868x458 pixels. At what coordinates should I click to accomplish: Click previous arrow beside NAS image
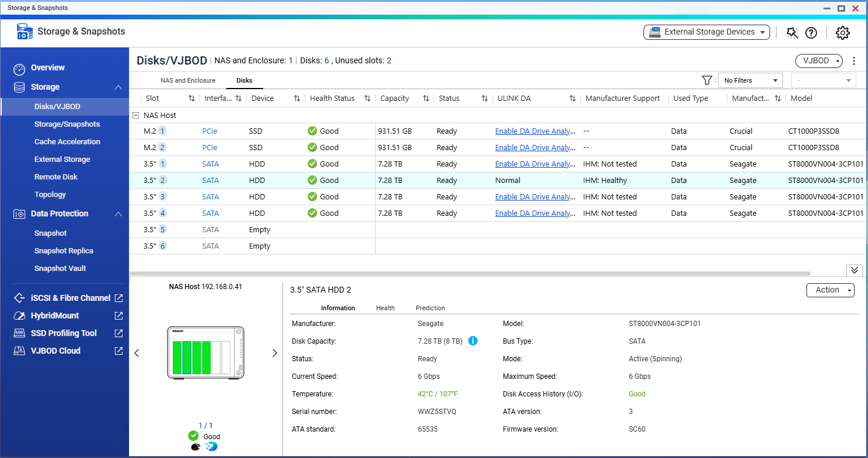tap(137, 353)
